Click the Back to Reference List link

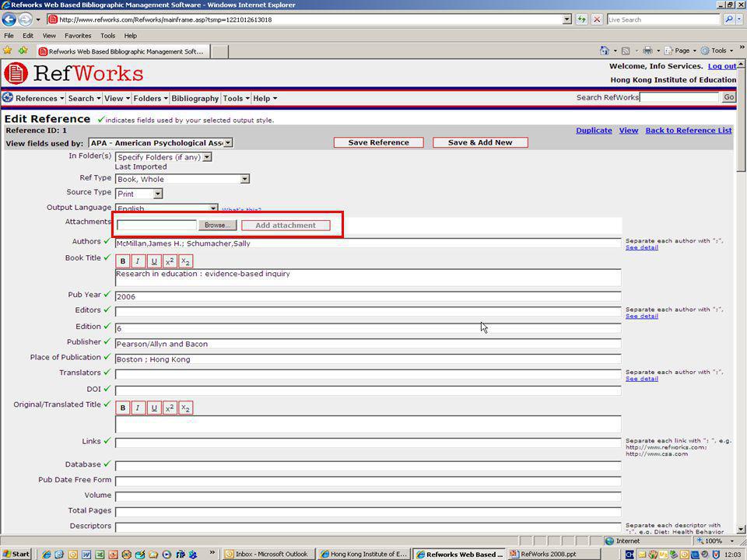point(689,131)
